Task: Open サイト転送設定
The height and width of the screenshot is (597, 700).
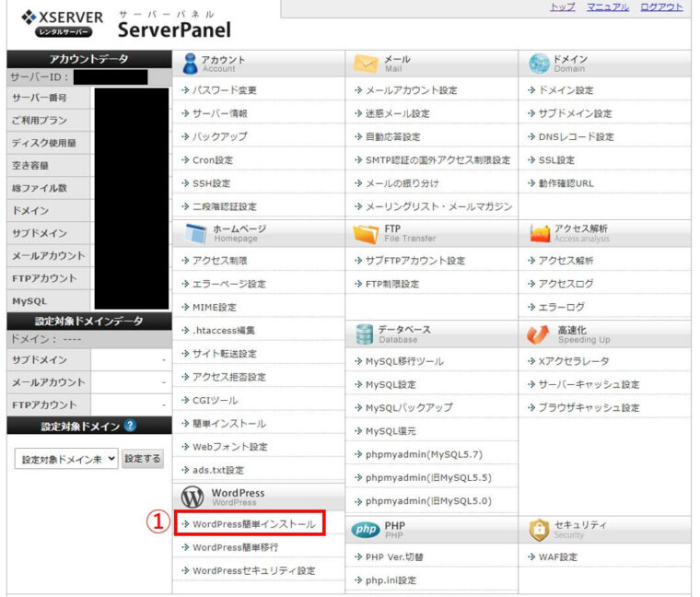Action: (x=225, y=354)
